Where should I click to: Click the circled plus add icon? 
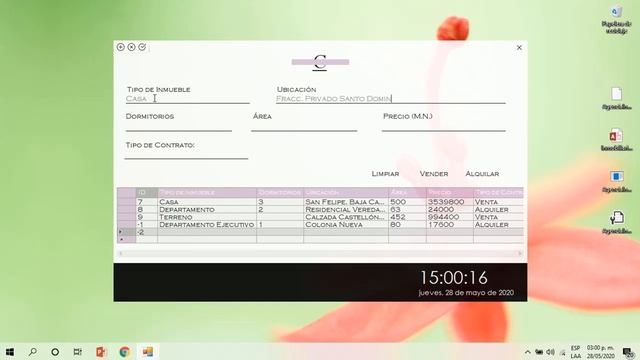click(x=120, y=47)
